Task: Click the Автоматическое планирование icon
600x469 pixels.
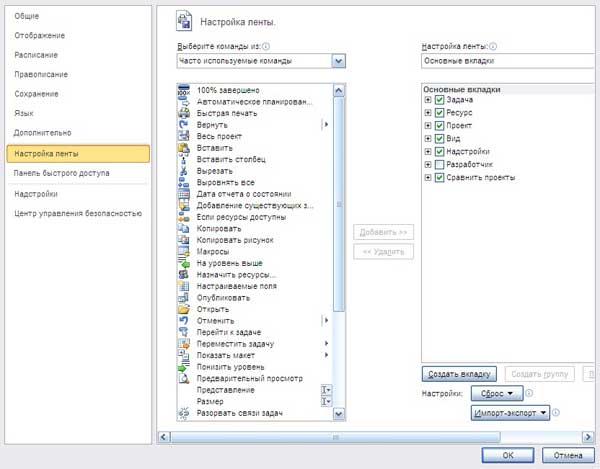Action: [x=184, y=102]
